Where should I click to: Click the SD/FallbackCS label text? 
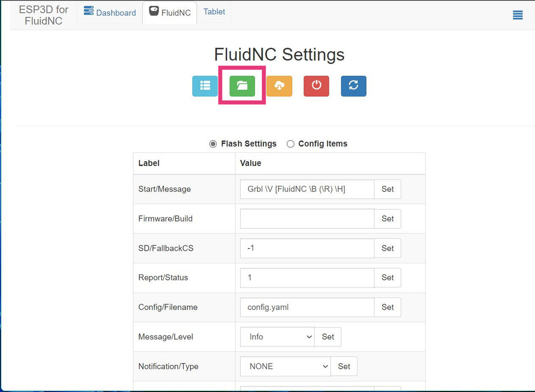pos(166,248)
